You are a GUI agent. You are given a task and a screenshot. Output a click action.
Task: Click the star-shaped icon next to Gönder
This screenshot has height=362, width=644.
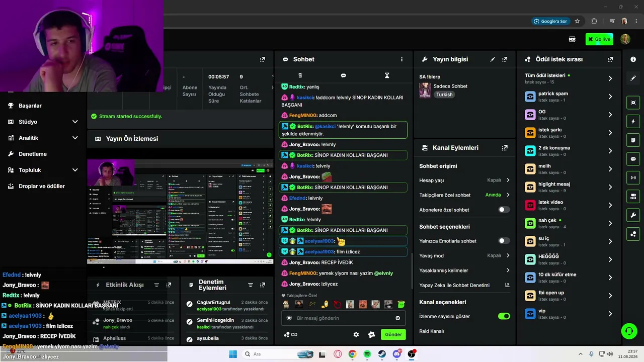click(372, 334)
